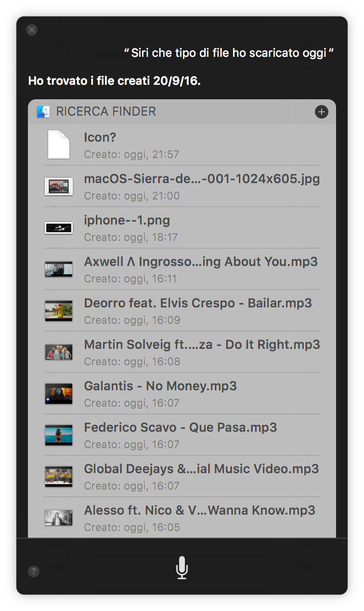Open Federico Scavo - Que Pasa.mp3
Screen dimensions: 364x611
[181, 428]
